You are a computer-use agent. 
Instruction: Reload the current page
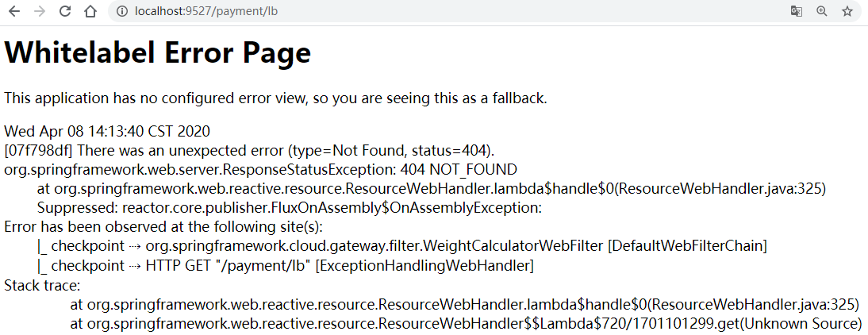click(x=65, y=11)
